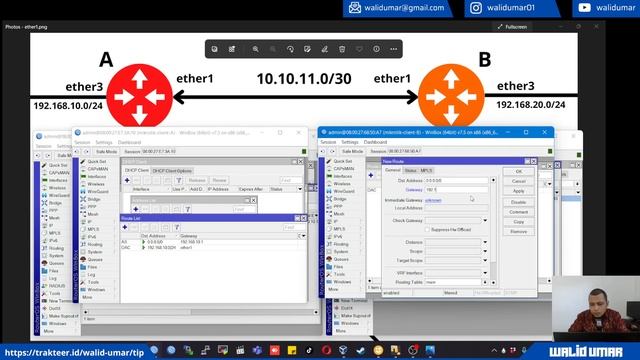This screenshot has height=360, width=640.
Task: Click the Dst. Address input field
Action: tap(456, 180)
